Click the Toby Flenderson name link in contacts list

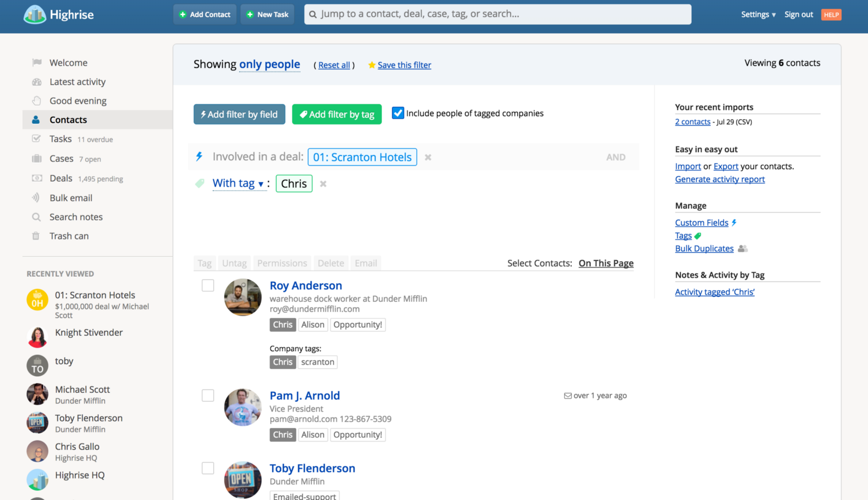point(312,469)
